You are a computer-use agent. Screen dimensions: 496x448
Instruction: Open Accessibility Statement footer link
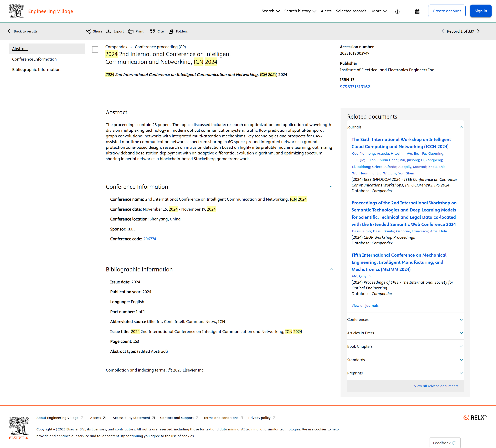pyautogui.click(x=134, y=418)
